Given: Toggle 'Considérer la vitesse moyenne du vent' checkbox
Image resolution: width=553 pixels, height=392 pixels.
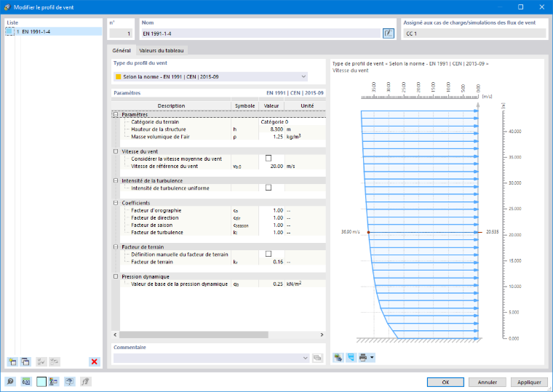Looking at the screenshot, I should (x=268, y=159).
